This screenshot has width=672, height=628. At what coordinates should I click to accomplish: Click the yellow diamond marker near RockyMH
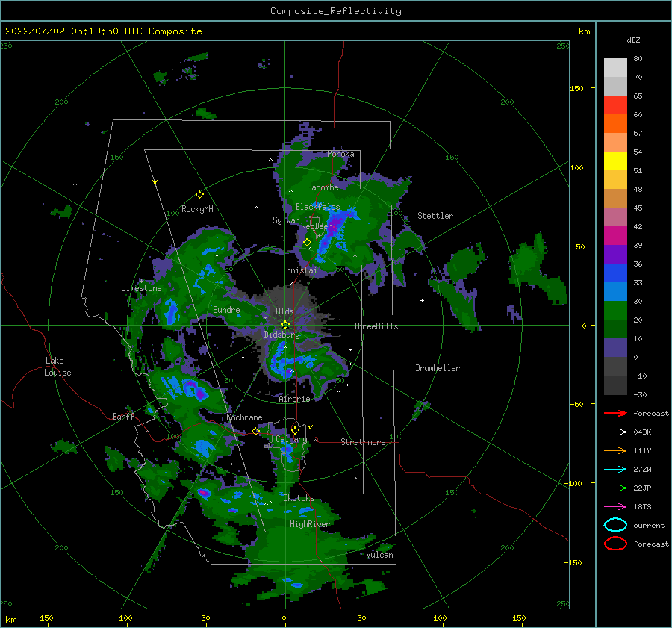(199, 195)
